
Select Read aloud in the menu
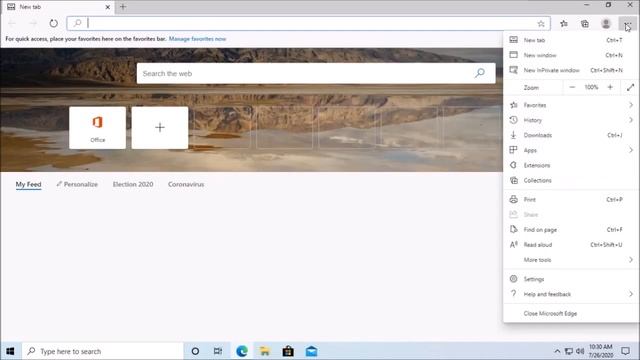click(571, 245)
